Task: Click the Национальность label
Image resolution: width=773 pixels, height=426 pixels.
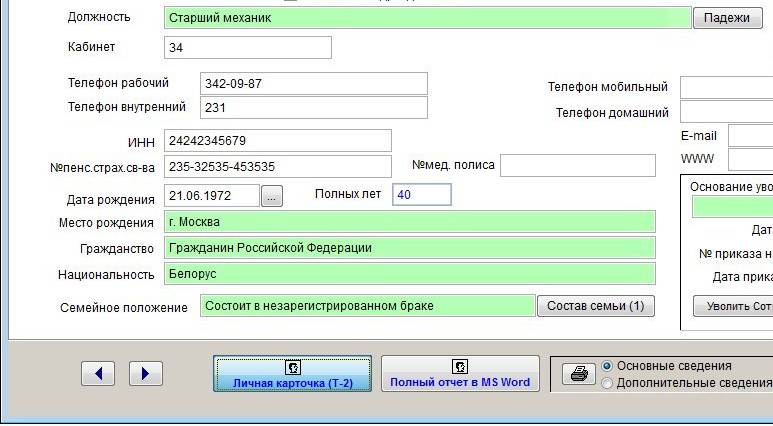Action: pyautogui.click(x=106, y=275)
